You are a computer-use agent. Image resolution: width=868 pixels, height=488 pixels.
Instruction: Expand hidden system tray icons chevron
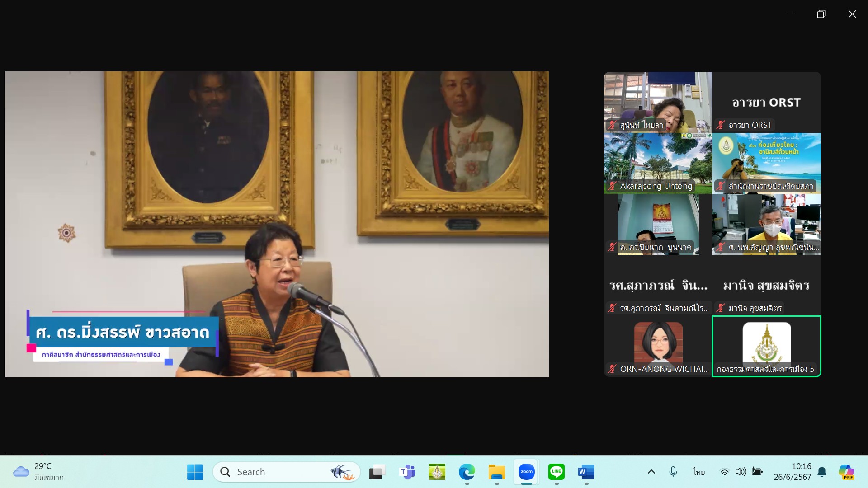click(x=651, y=472)
